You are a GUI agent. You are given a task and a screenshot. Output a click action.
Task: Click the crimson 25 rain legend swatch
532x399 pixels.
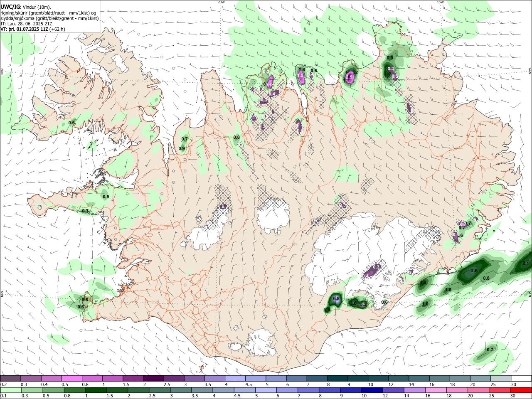(500, 390)
